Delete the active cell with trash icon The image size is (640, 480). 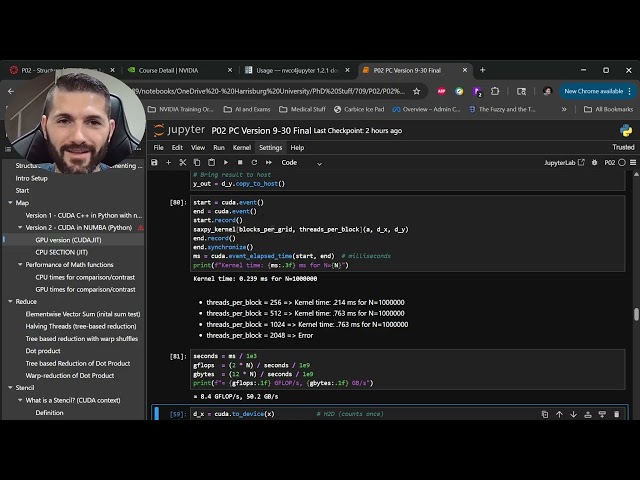[616, 414]
